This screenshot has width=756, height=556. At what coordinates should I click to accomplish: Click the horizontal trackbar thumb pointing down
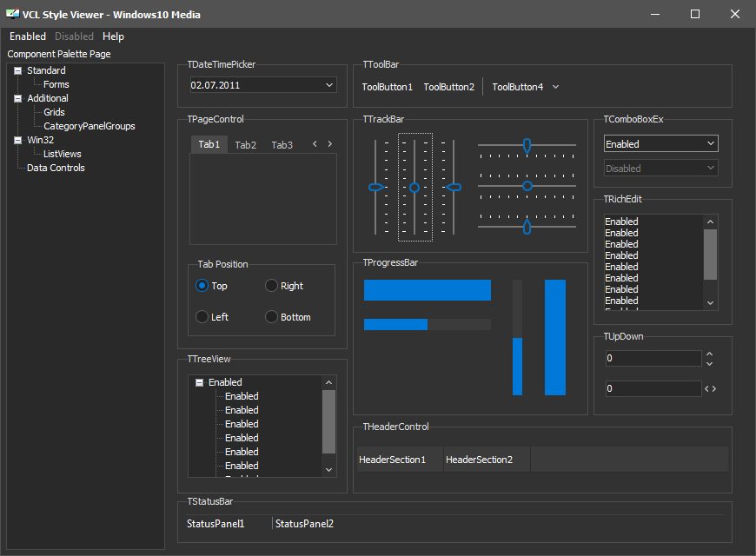click(527, 145)
